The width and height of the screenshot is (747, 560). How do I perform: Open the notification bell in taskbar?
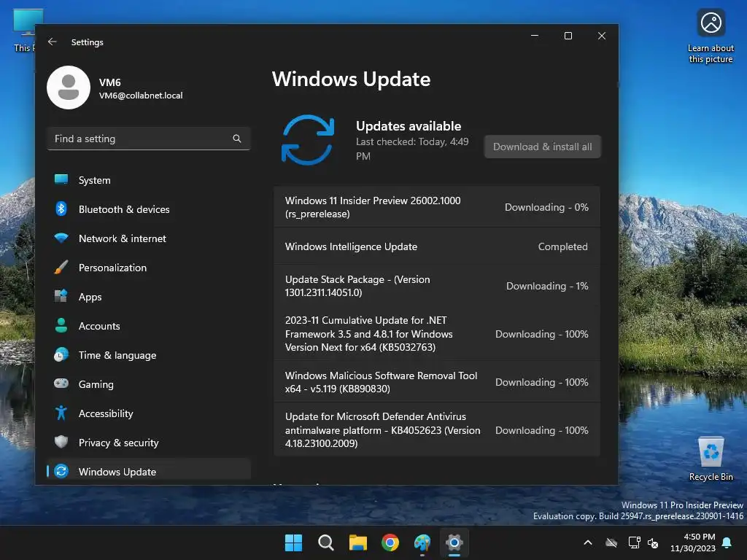point(727,542)
